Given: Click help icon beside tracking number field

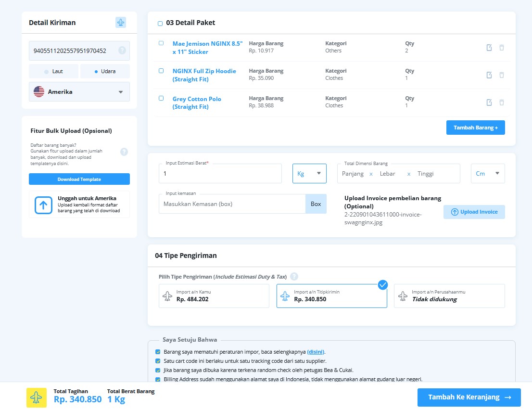Looking at the screenshot, I should [122, 50].
